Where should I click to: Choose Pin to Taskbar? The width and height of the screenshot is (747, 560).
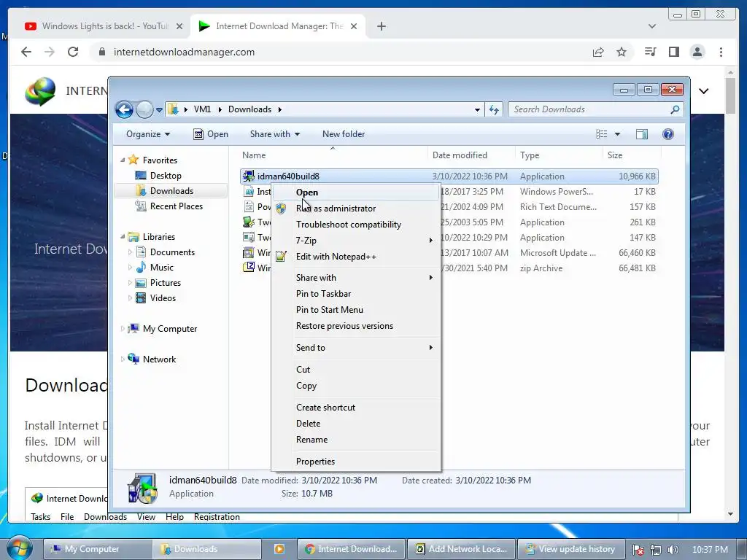pos(355,294)
